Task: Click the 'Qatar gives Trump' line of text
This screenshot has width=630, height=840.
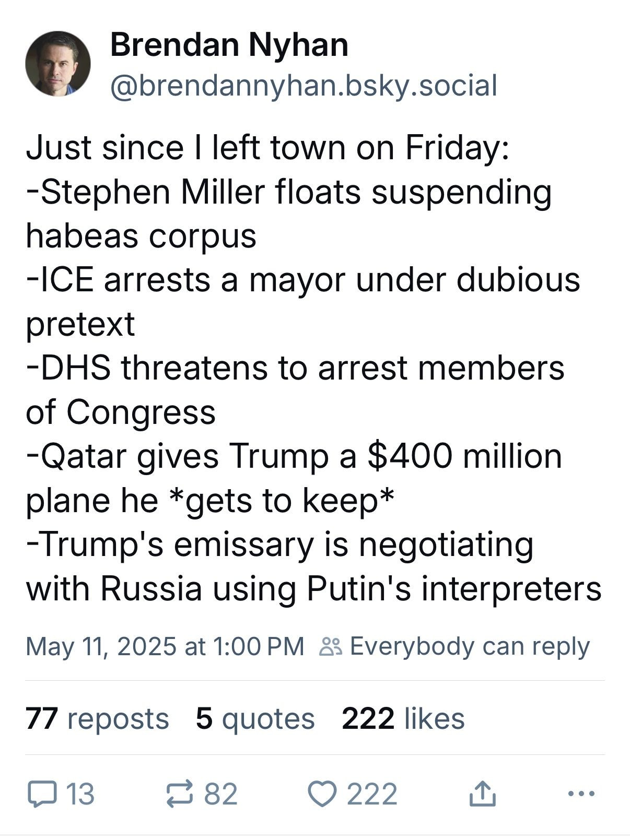Action: tap(294, 456)
